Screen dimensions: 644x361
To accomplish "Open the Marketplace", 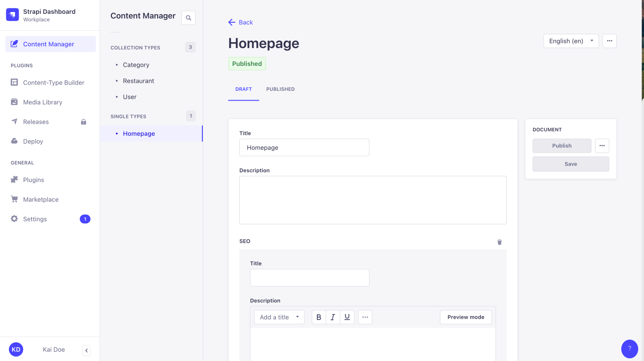I will [41, 199].
